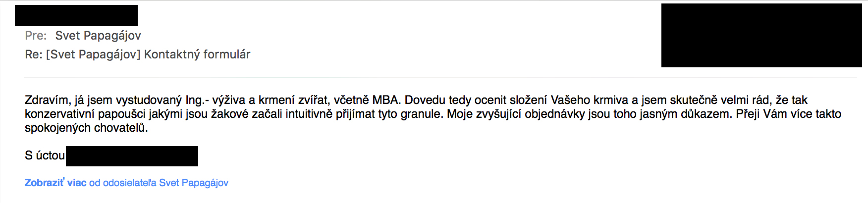
Task: Click the redacted signature after S úctou
Action: click(x=132, y=156)
